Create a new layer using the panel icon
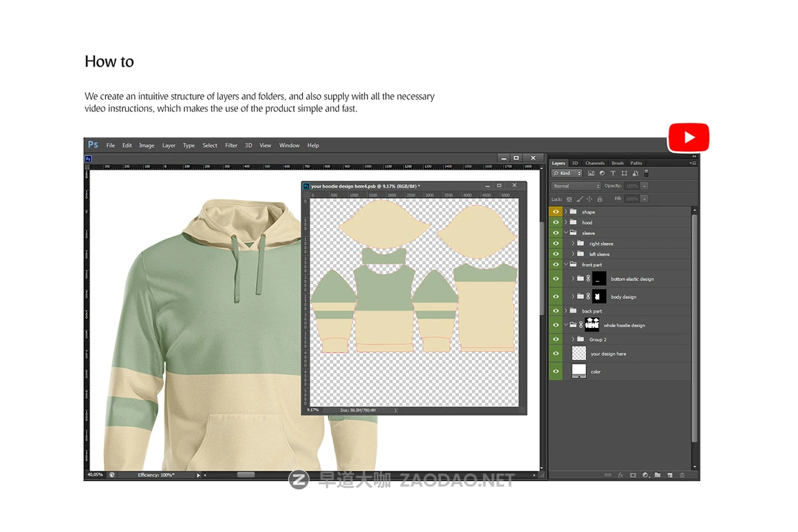Viewport: 798px width, 532px height. (669, 474)
